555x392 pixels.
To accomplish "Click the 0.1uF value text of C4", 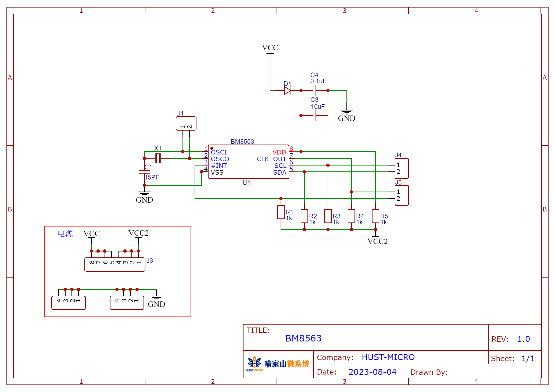I will click(x=318, y=81).
